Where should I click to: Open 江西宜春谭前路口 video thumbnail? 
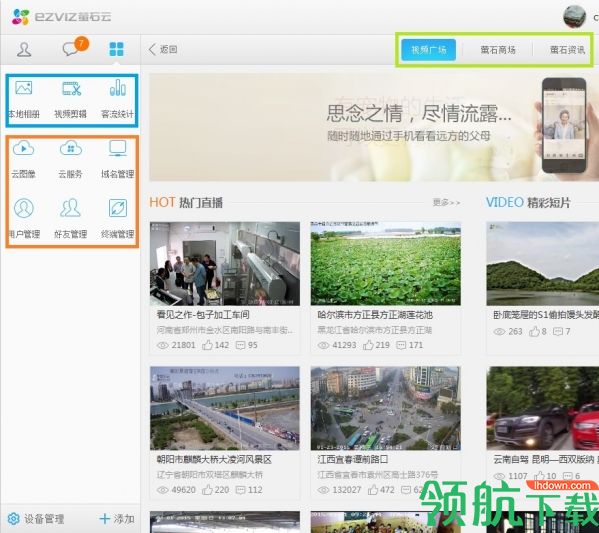tap(386, 408)
